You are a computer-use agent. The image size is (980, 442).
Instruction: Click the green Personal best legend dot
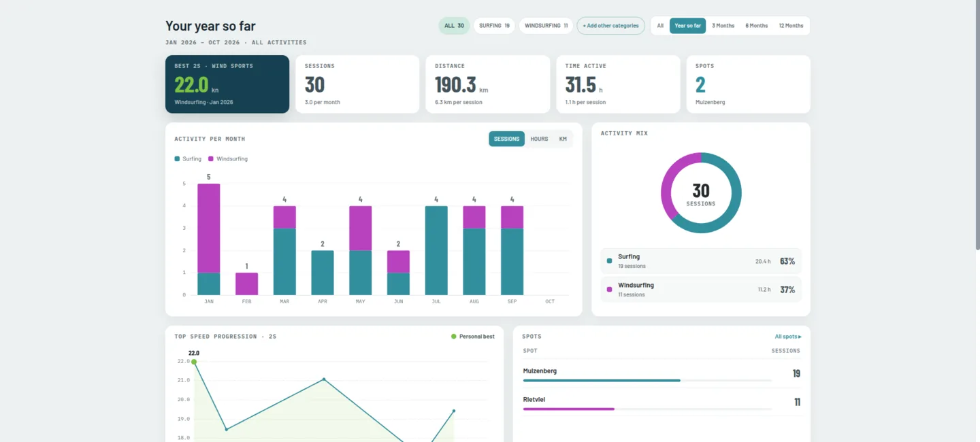(x=454, y=337)
